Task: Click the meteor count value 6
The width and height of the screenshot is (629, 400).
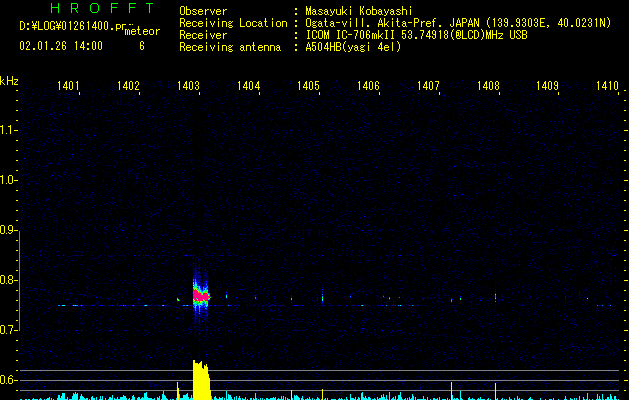Action: 142,46
